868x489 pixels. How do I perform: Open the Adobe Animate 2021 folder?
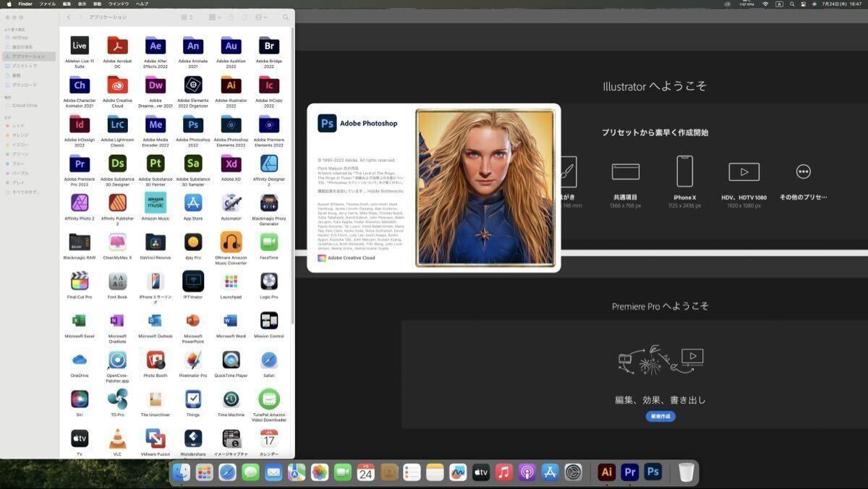pos(193,46)
